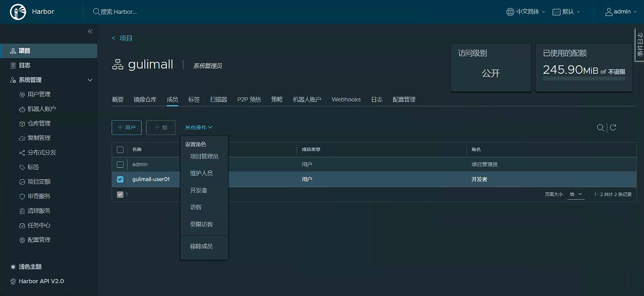Uncheck the gulimall-user01 row checkbox
This screenshot has height=296, width=644.
click(x=120, y=179)
